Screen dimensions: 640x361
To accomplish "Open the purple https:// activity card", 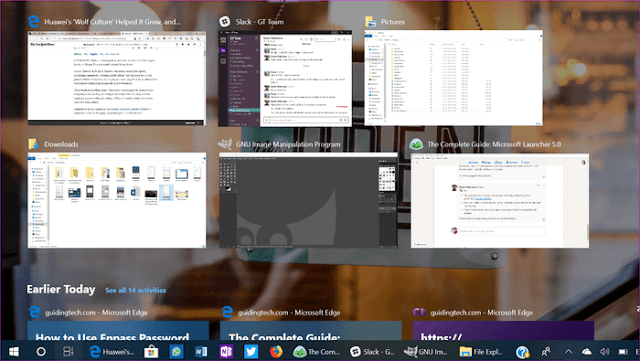I will tap(503, 330).
